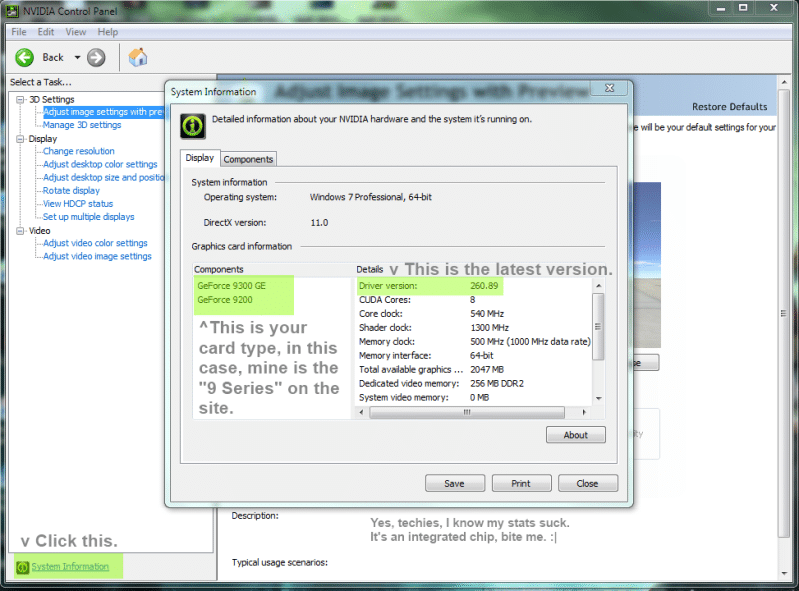Open Adjust video color settings
Screen dimensions: 799x591
(x=95, y=243)
